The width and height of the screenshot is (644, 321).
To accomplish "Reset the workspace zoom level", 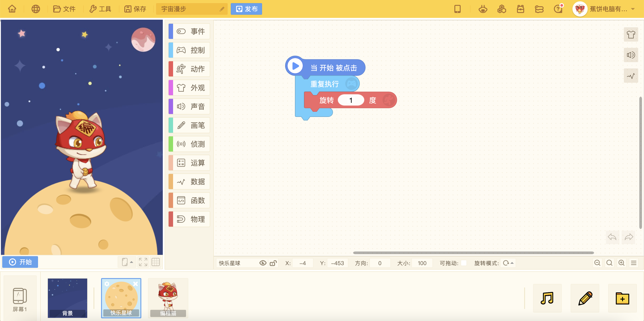I will click(609, 263).
